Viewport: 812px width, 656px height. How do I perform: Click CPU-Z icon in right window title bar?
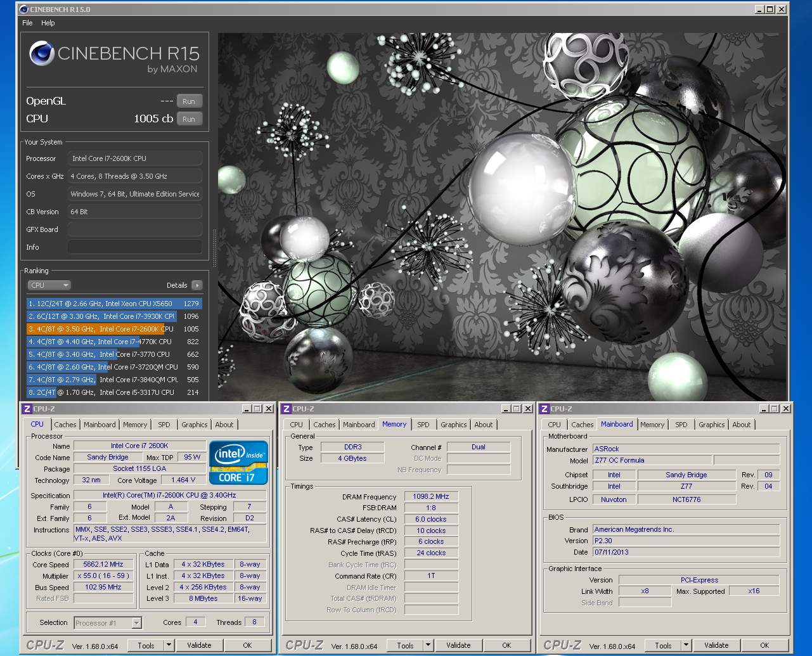pyautogui.click(x=545, y=409)
